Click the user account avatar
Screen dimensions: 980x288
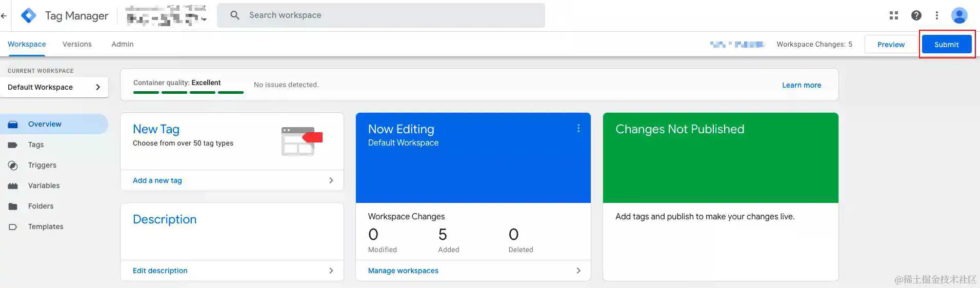point(959,15)
